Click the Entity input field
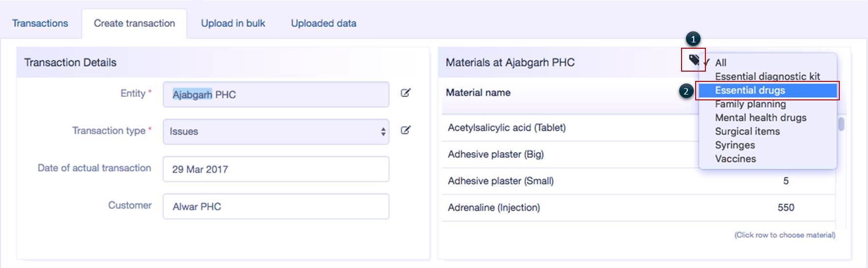The height and width of the screenshot is (268, 868). point(276,95)
